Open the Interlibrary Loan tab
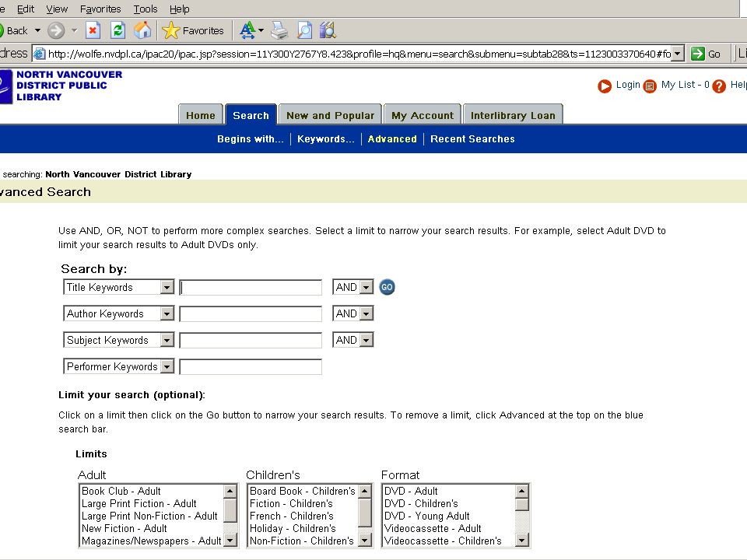 tap(513, 115)
